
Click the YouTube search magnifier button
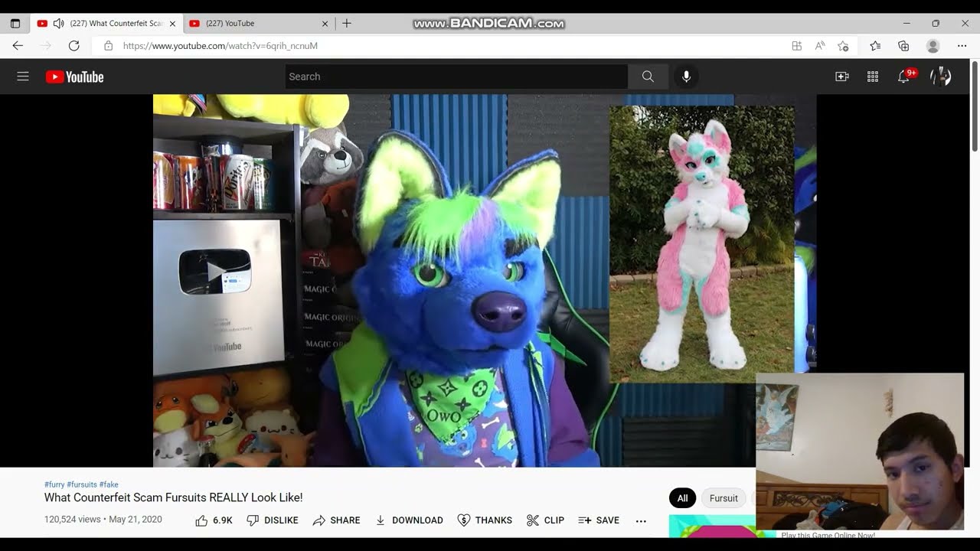point(648,77)
